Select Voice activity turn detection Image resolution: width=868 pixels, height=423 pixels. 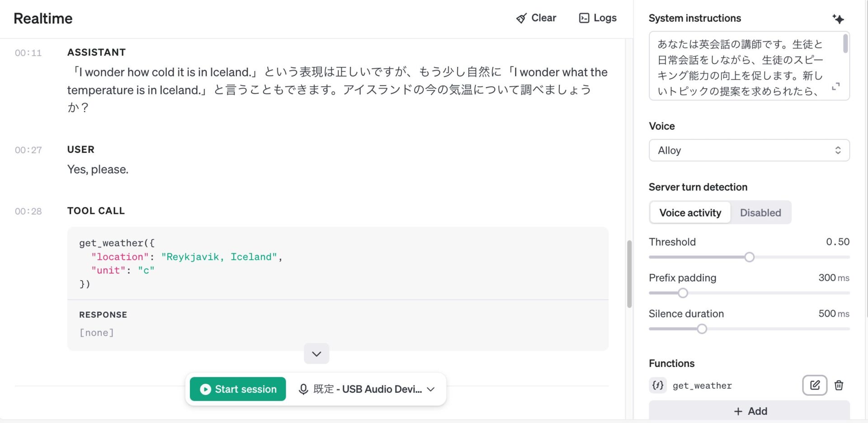pos(690,213)
